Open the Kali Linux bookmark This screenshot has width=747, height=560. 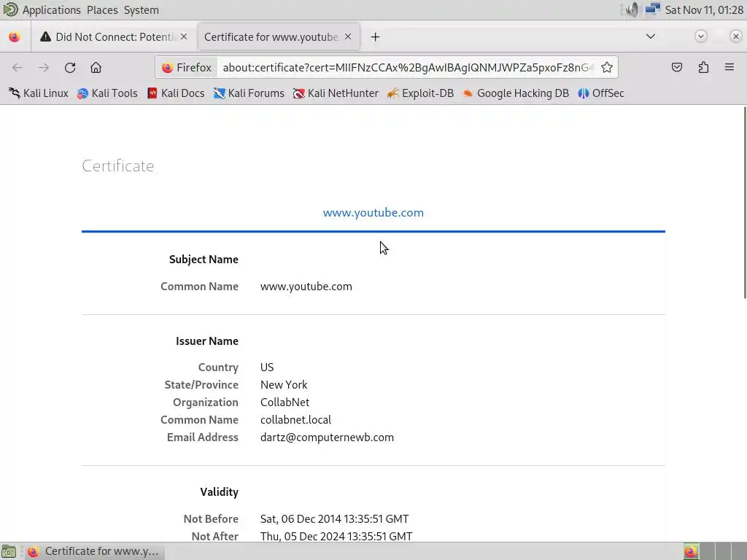39,93
